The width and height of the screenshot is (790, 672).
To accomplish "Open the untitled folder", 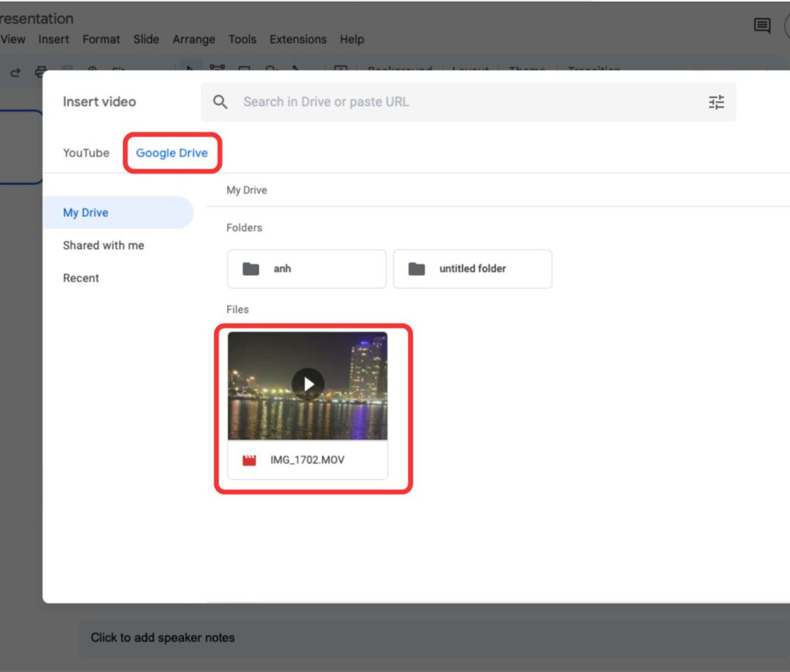I will click(x=472, y=268).
